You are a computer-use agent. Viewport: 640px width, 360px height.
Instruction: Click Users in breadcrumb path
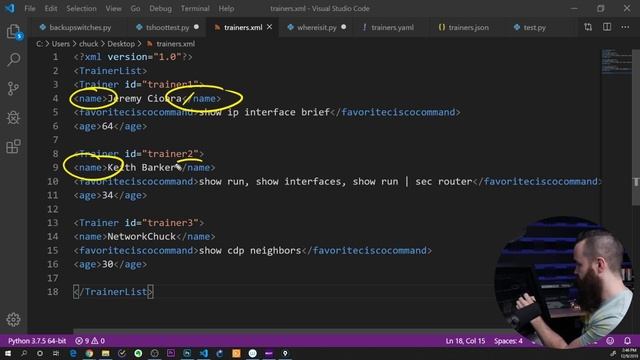click(61, 44)
